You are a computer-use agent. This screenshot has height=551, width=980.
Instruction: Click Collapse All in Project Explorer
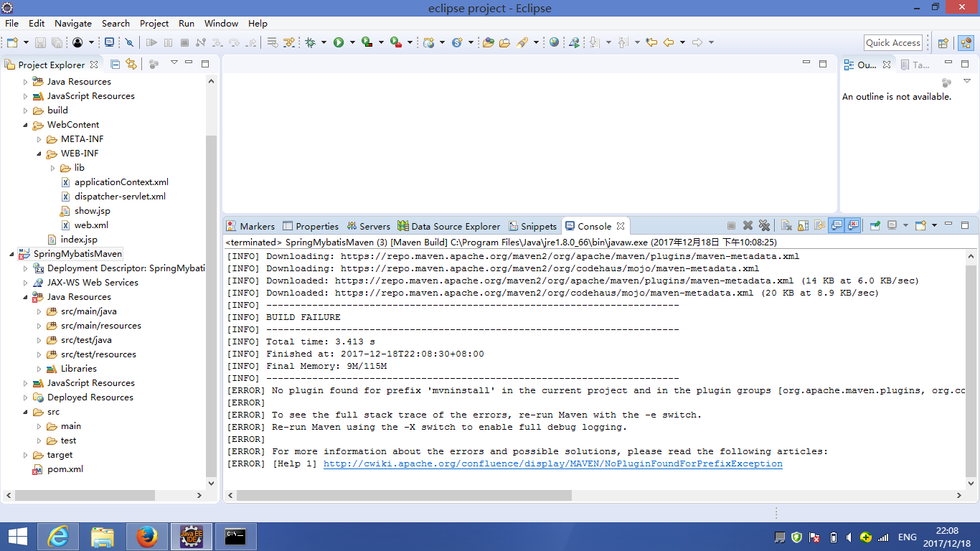click(115, 64)
